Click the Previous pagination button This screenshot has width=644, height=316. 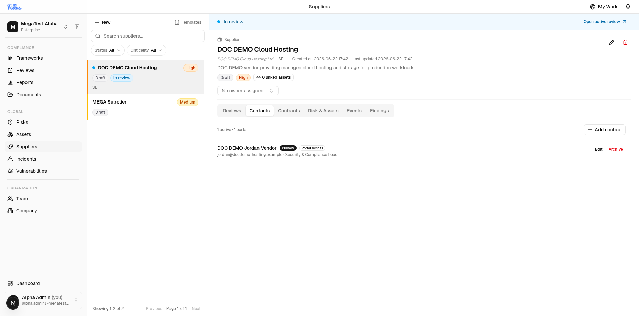[154, 309]
